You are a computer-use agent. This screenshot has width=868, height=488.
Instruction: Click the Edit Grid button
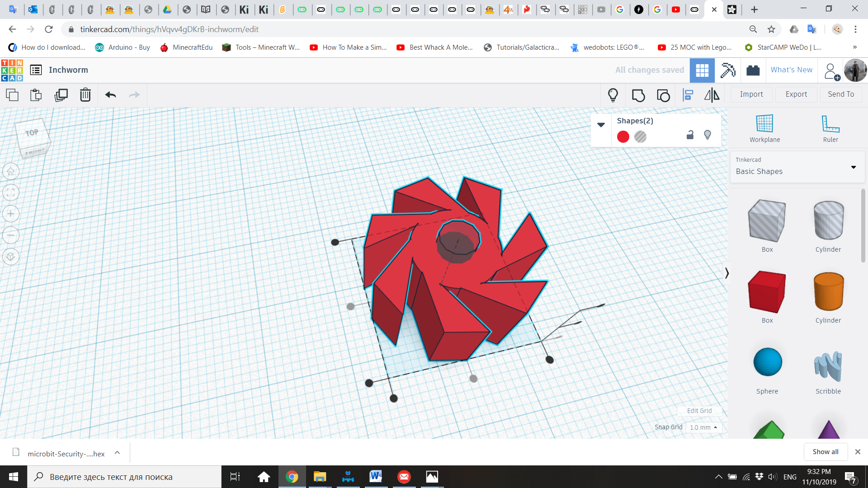click(x=699, y=411)
